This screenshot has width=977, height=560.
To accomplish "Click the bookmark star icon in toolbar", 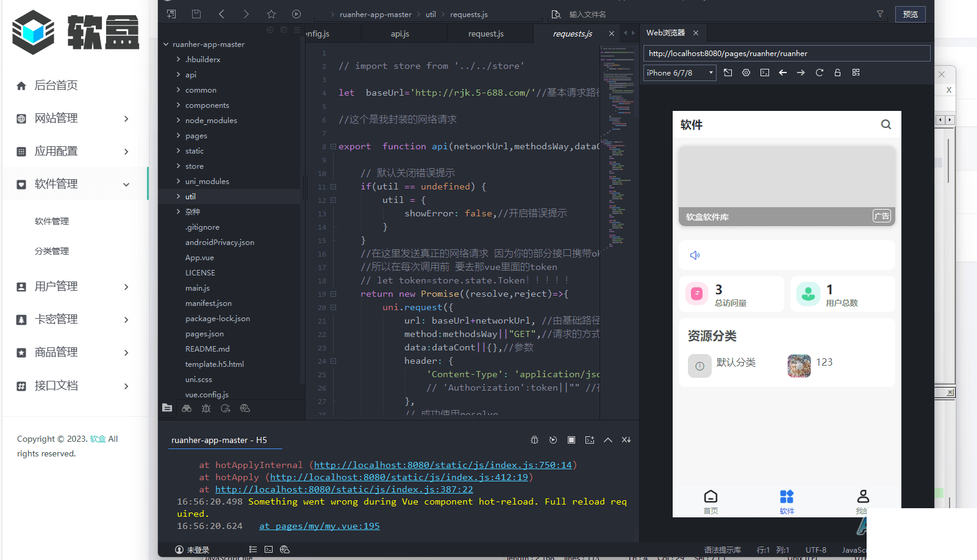I will tap(271, 14).
